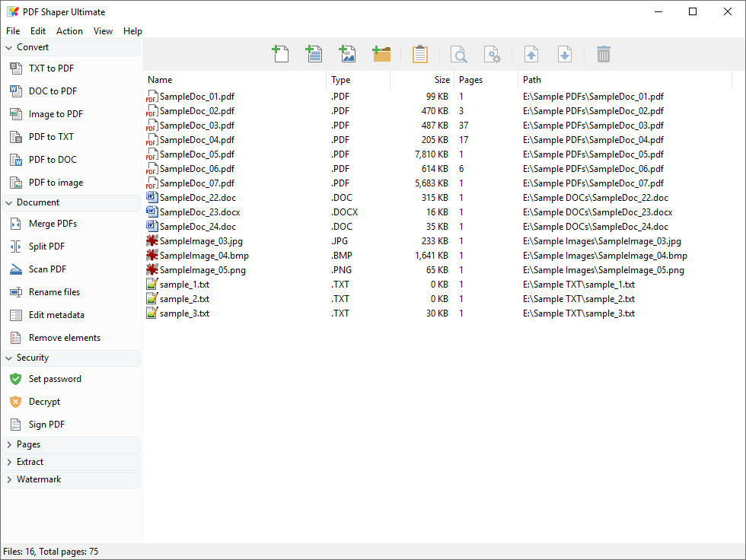Open the Split PDF tool
The height and width of the screenshot is (560, 746).
click(x=47, y=246)
